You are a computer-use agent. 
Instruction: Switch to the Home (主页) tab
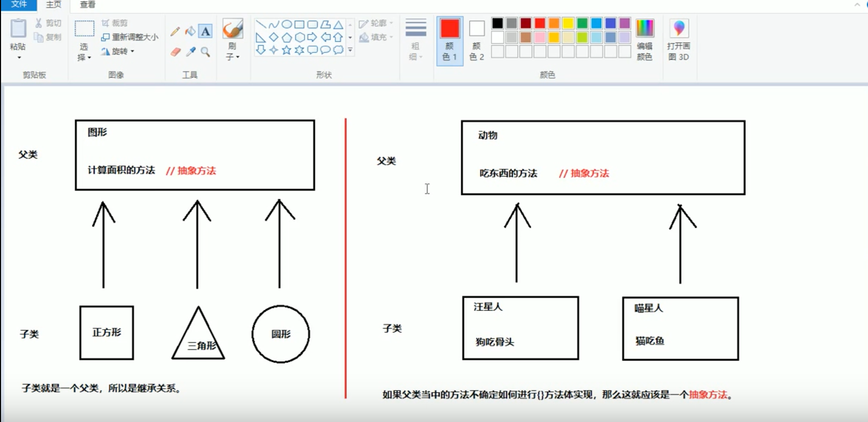[x=53, y=5]
